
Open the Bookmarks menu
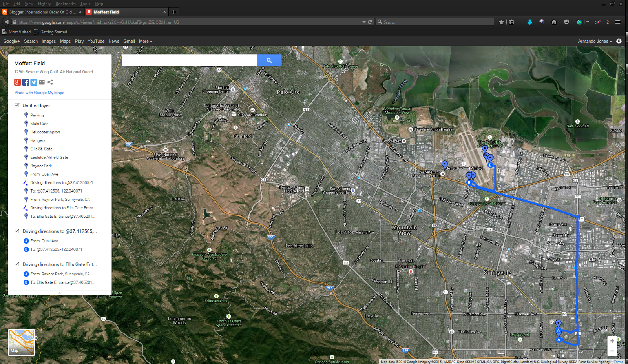tap(66, 4)
